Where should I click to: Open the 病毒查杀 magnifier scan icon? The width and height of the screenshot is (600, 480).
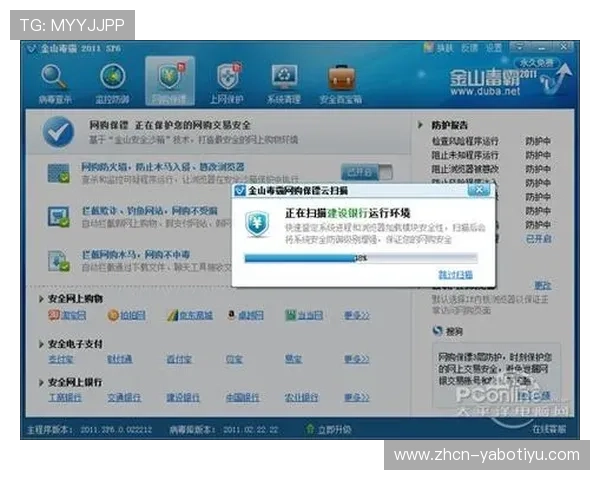point(54,77)
